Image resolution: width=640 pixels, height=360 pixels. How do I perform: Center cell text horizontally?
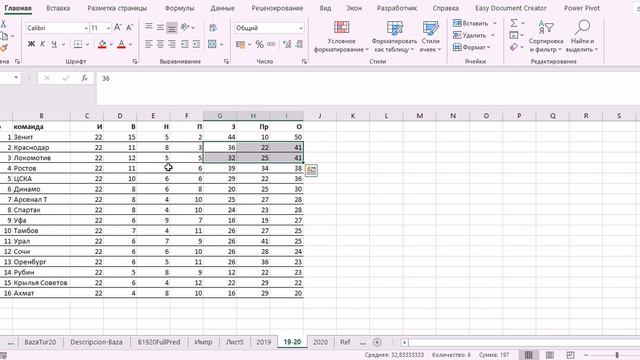160,44
